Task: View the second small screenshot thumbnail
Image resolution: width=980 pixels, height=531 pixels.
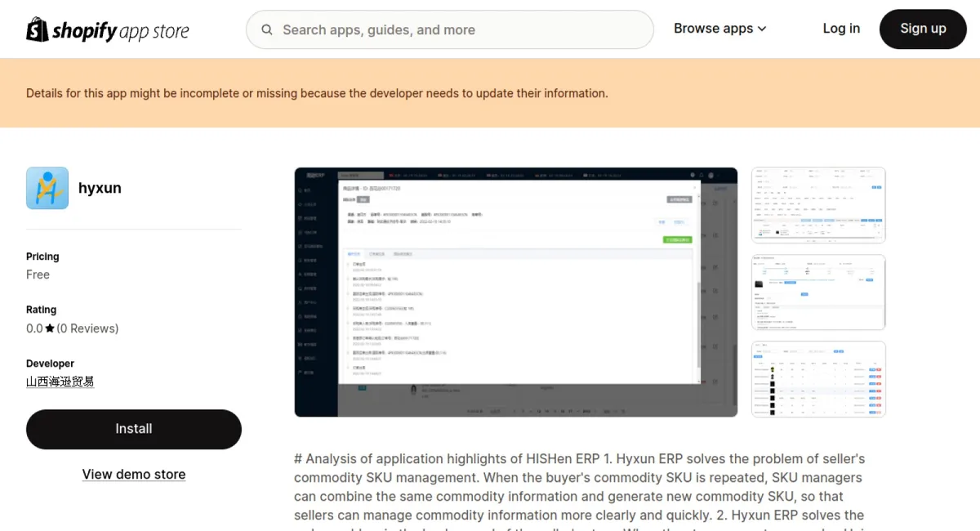Action: pos(818,292)
